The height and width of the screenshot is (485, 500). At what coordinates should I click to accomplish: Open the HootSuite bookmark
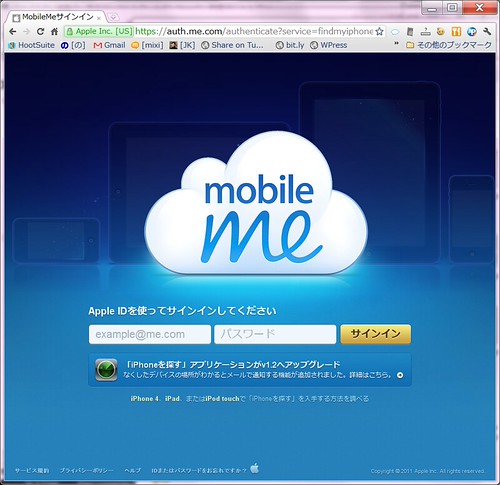[32, 45]
